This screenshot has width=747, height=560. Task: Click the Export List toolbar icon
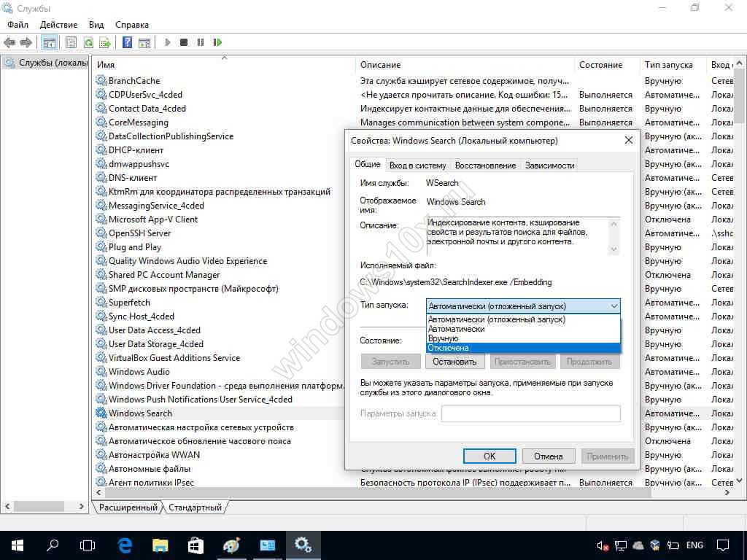[x=105, y=42]
